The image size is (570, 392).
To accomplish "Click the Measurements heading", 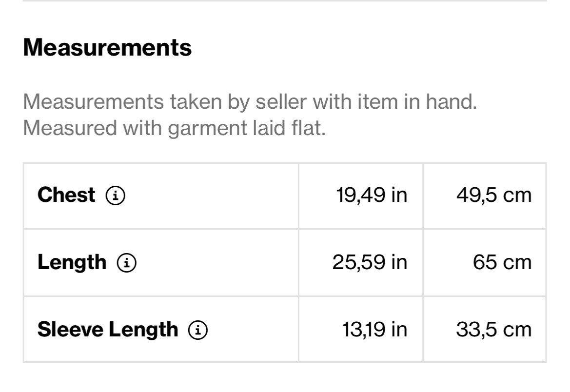I will pos(107,47).
